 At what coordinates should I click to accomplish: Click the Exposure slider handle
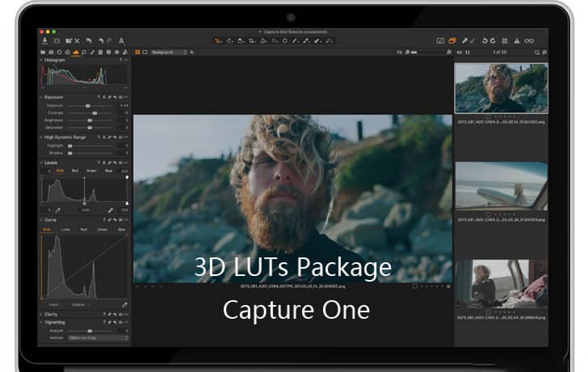tap(88, 106)
